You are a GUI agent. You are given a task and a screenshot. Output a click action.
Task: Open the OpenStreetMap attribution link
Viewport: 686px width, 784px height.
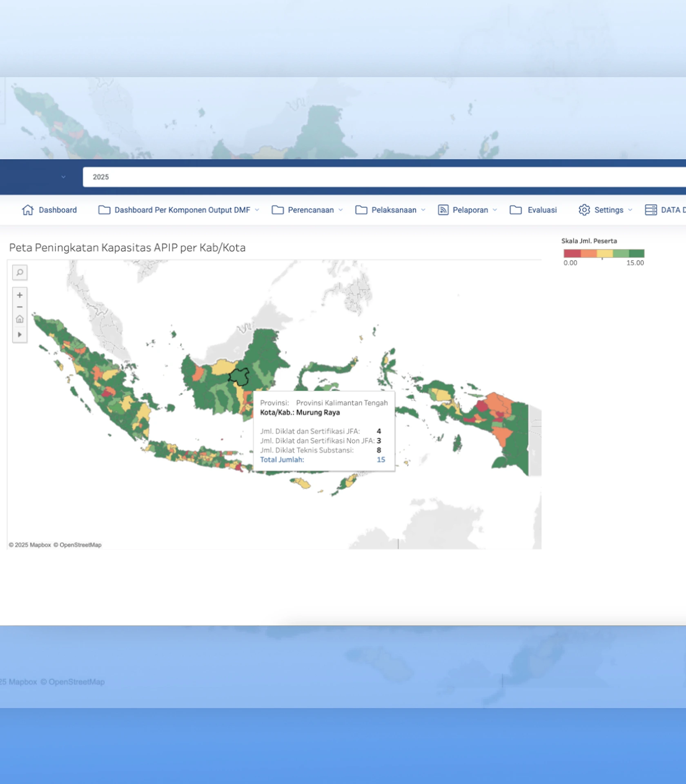coord(80,545)
